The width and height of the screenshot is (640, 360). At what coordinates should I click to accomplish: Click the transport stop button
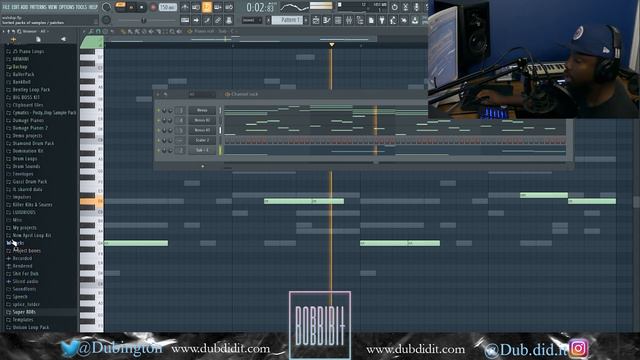point(142,7)
